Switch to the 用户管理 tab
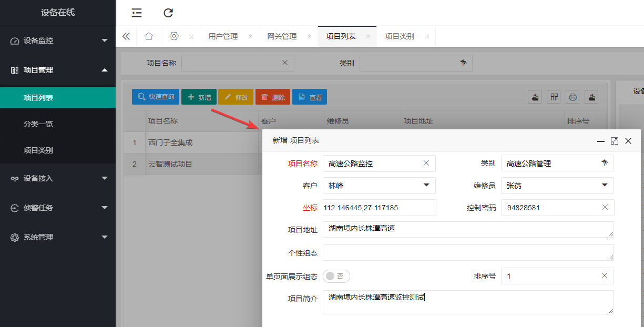Viewport: 644px width, 327px height. point(223,36)
